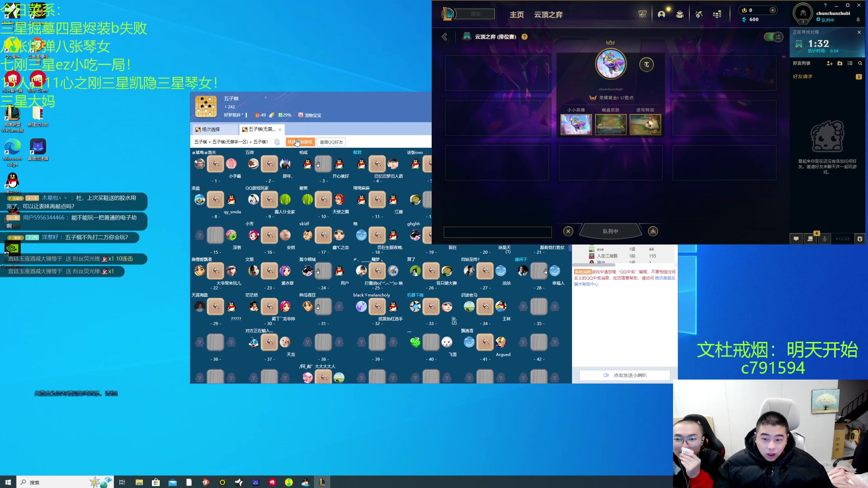Screen dimensions: 868x488
Task: Select the 棋盘皮肤 arena skin thumbnail
Action: coord(611,125)
